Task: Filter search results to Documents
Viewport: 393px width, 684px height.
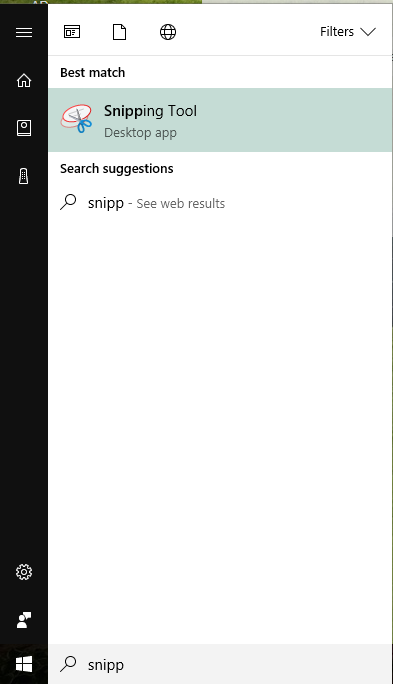Action: 120,32
